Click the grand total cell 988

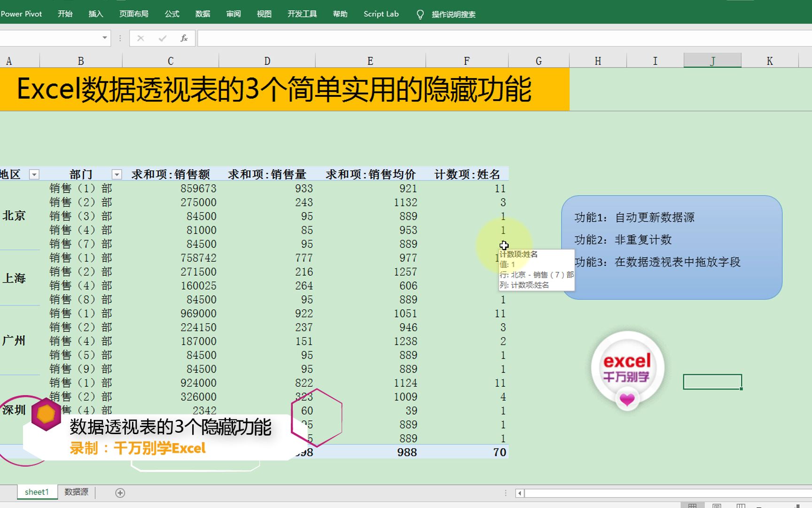click(407, 452)
